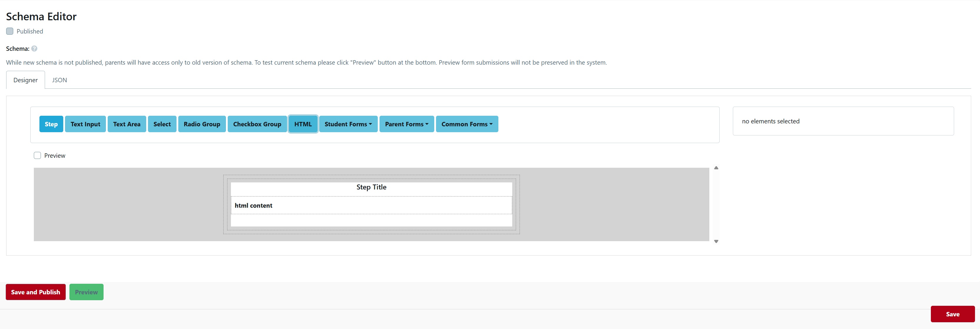Enable the Preview checkbox
Viewport: 980px width, 329px height.
37,155
